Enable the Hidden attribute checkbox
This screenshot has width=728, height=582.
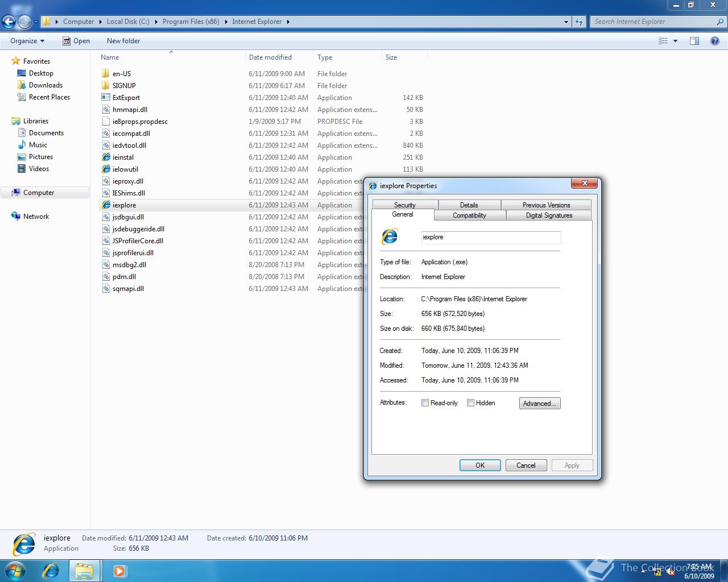point(470,403)
